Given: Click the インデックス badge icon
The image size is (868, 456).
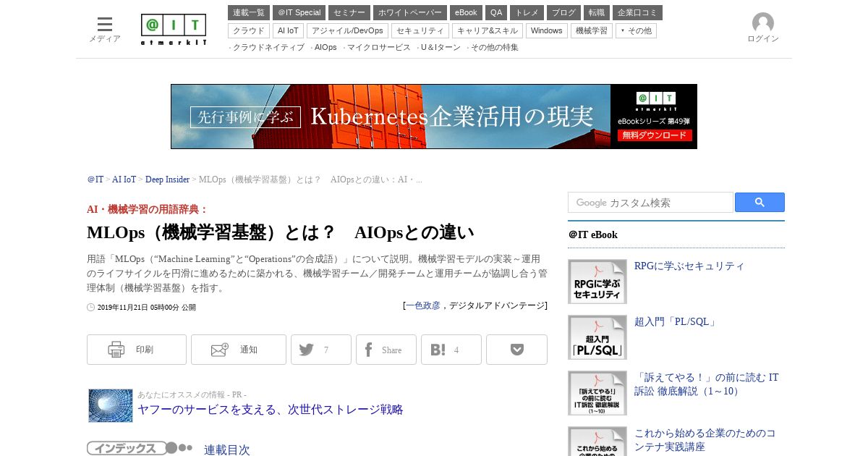Looking at the screenshot, I should [x=140, y=448].
